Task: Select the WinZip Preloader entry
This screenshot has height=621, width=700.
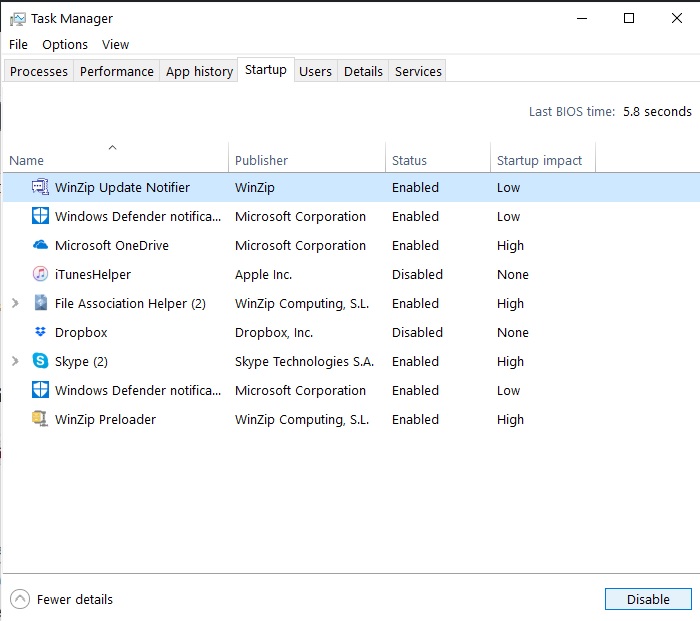Action: click(x=105, y=420)
